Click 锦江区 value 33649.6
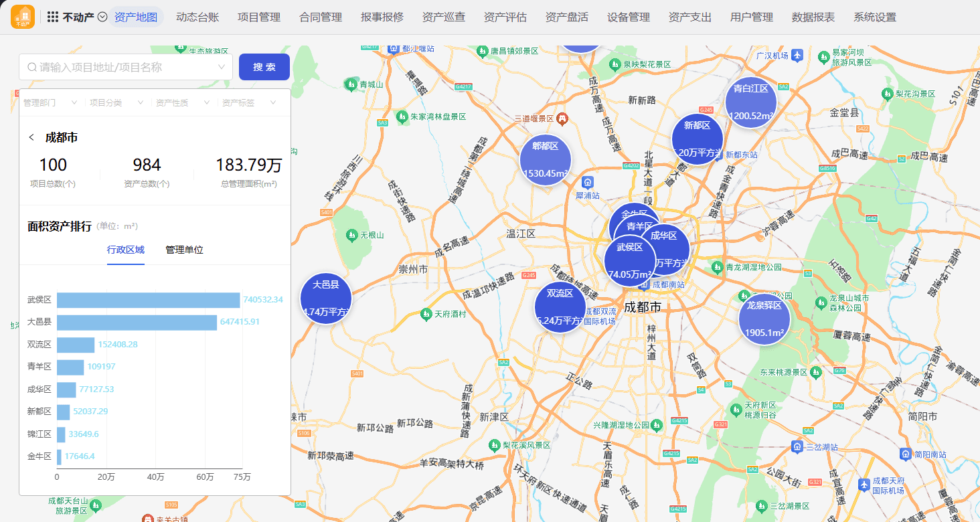 84,434
